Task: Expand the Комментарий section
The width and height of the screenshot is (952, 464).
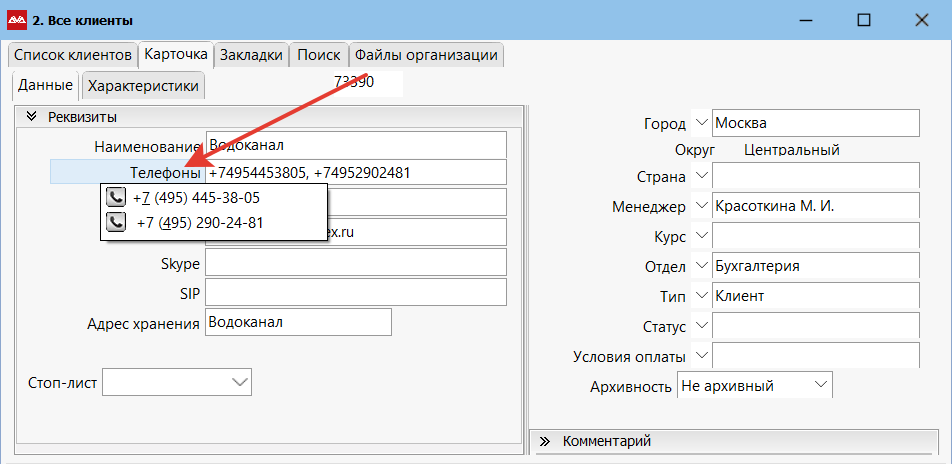Action: 545,440
